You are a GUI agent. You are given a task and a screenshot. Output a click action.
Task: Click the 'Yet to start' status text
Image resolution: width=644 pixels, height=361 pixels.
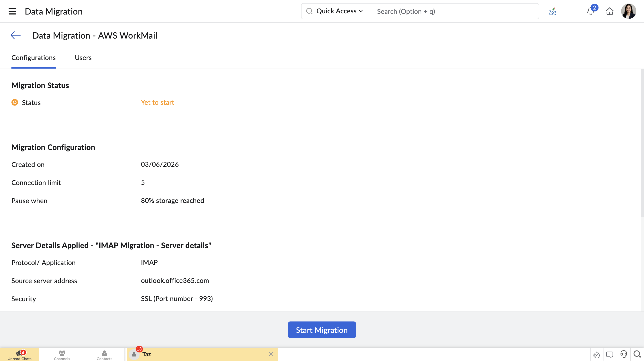[157, 102]
